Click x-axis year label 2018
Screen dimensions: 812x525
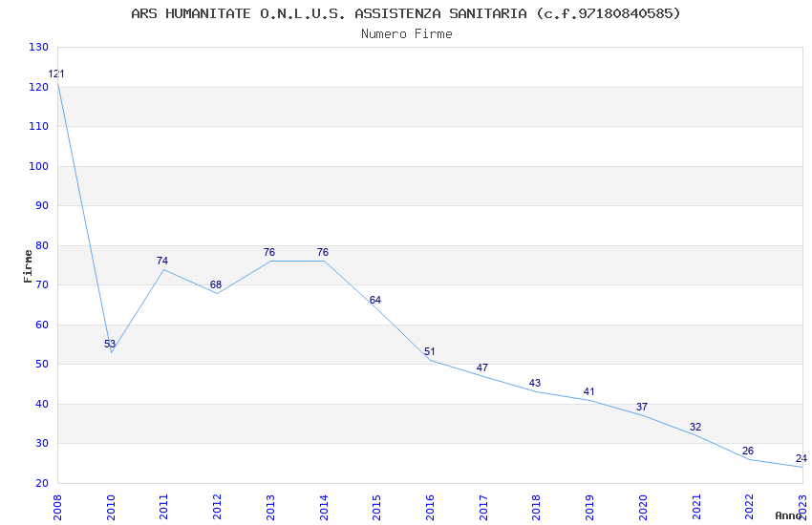click(536, 507)
